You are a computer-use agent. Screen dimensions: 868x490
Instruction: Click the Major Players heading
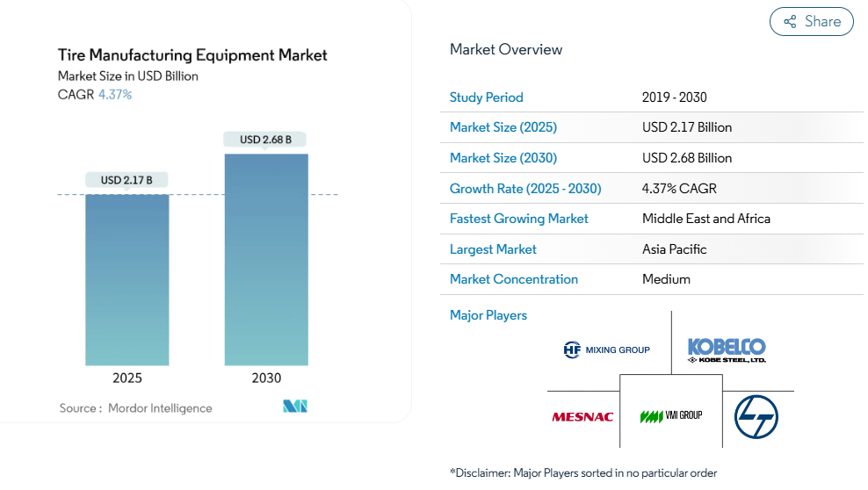(488, 315)
